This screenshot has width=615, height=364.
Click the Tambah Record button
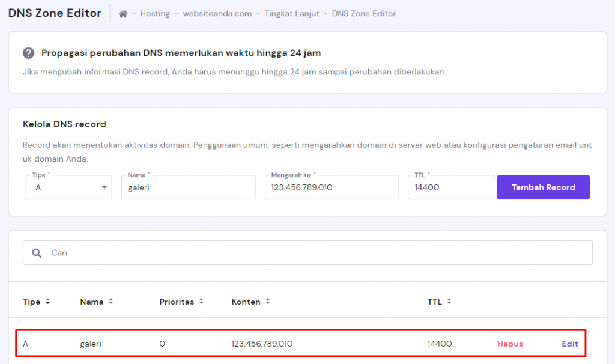[543, 187]
